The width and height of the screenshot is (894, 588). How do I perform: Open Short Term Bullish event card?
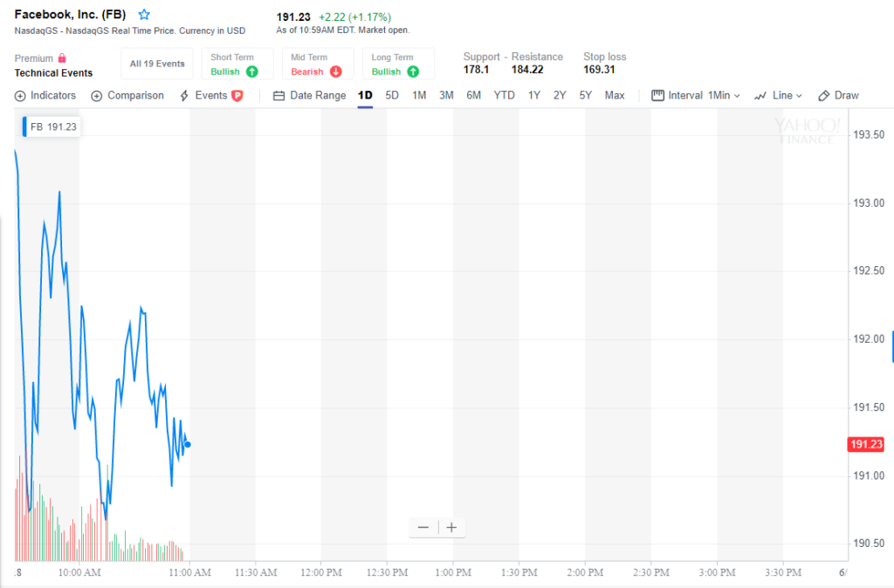pos(237,63)
